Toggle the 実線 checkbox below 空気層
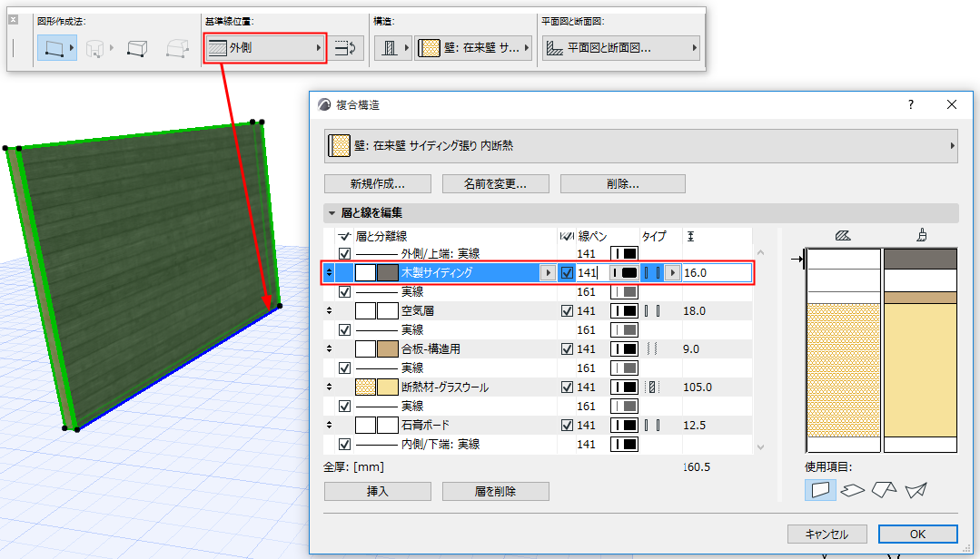This screenshot has width=980, height=559. coord(344,329)
